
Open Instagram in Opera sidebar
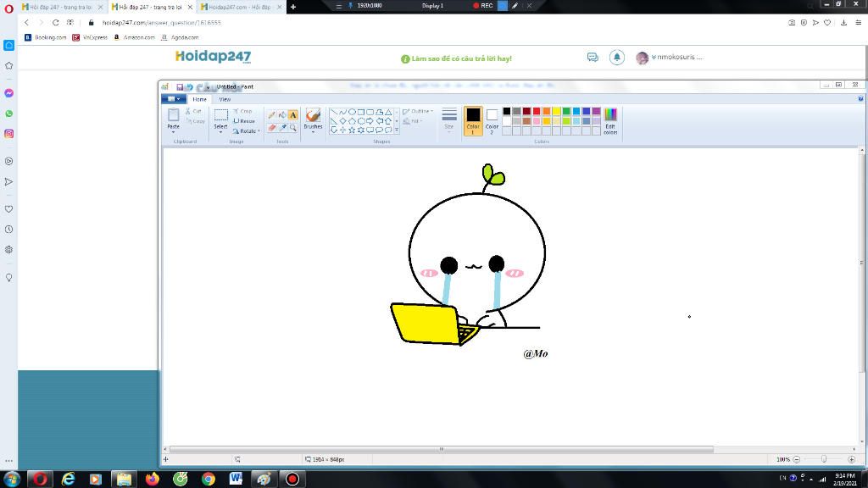pos(8,134)
